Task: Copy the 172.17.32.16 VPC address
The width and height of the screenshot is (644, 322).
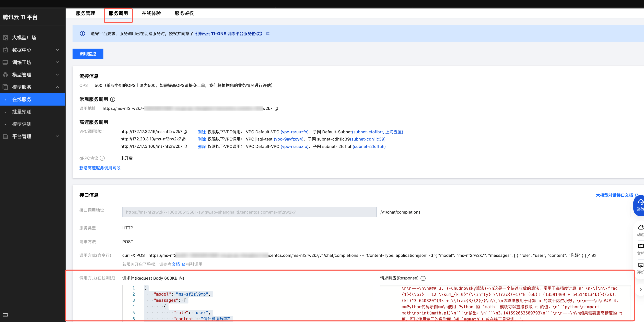Action: 185,132
